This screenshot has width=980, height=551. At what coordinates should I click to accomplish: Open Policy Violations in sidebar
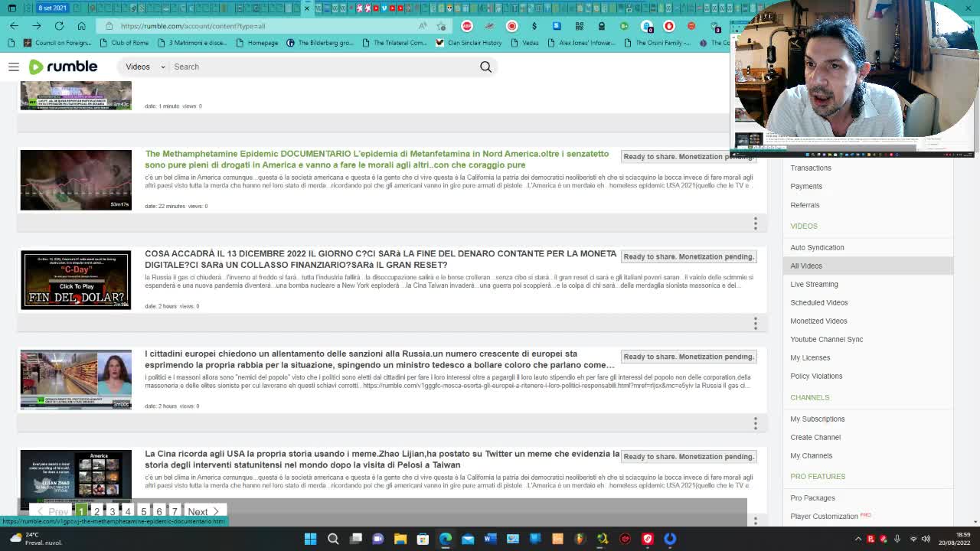[x=816, y=376]
